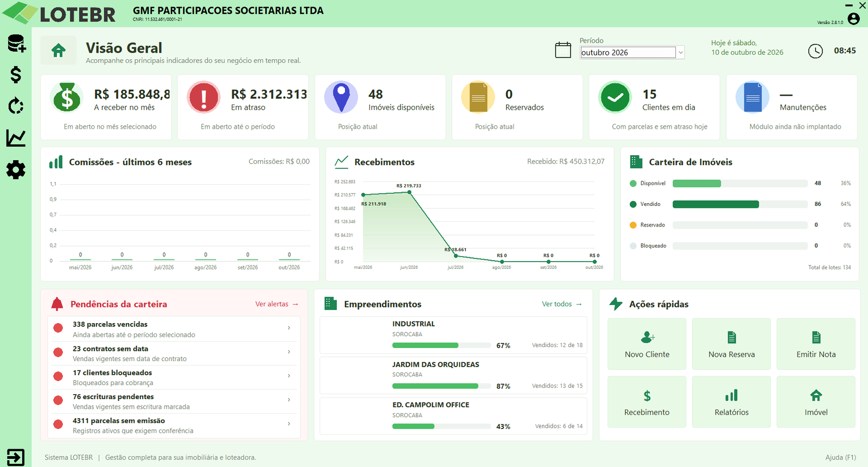Open the dollar sign finance sidebar icon
The width and height of the screenshot is (868, 467).
click(x=16, y=74)
